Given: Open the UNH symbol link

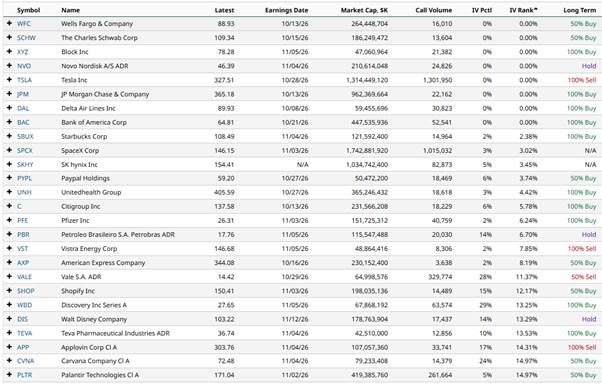Looking at the screenshot, I should (x=24, y=192).
